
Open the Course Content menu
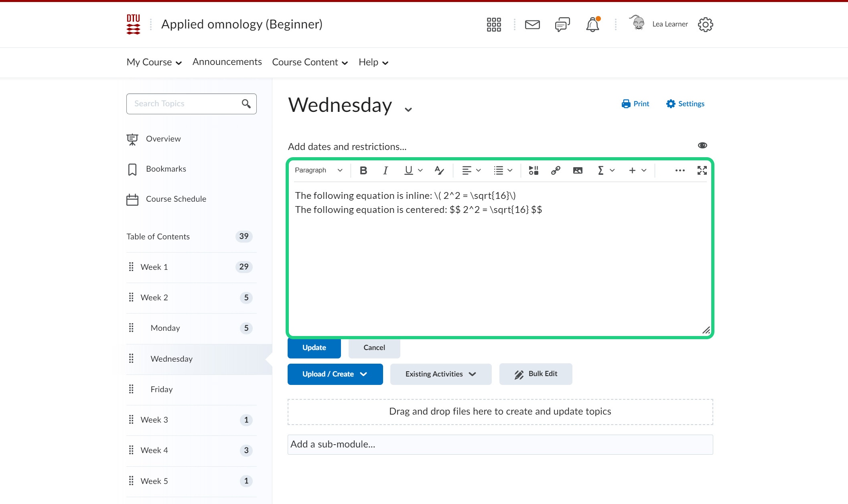coord(310,62)
